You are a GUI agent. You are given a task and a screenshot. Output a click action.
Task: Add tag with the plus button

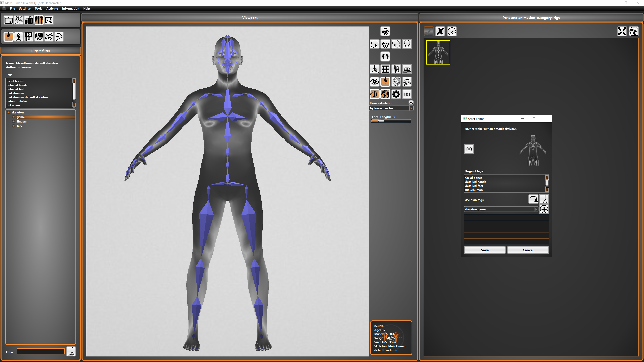544,209
